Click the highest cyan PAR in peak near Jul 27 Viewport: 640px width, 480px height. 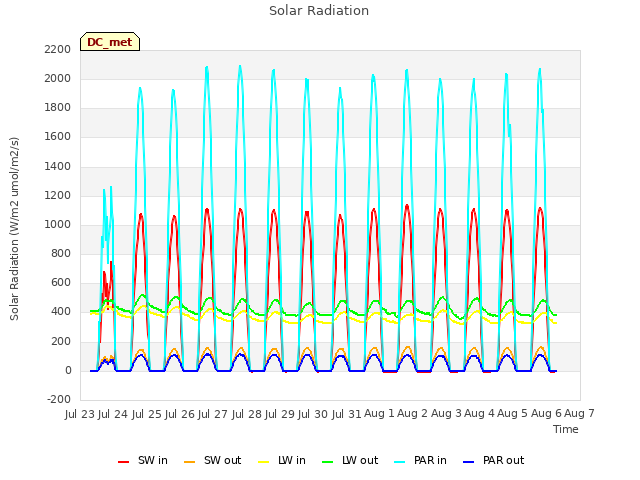(240, 67)
